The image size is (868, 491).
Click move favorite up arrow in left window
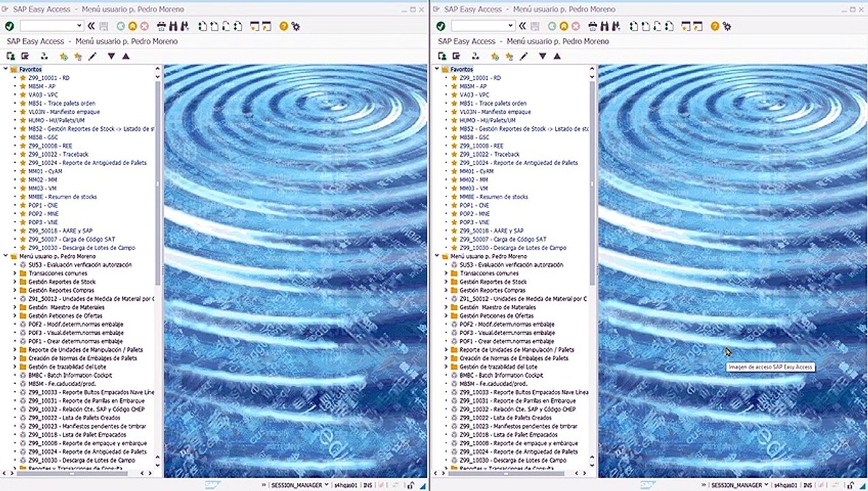tap(126, 56)
